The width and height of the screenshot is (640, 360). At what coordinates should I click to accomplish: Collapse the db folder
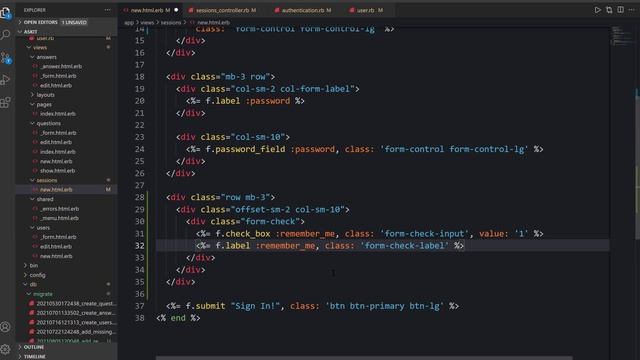(x=25, y=284)
